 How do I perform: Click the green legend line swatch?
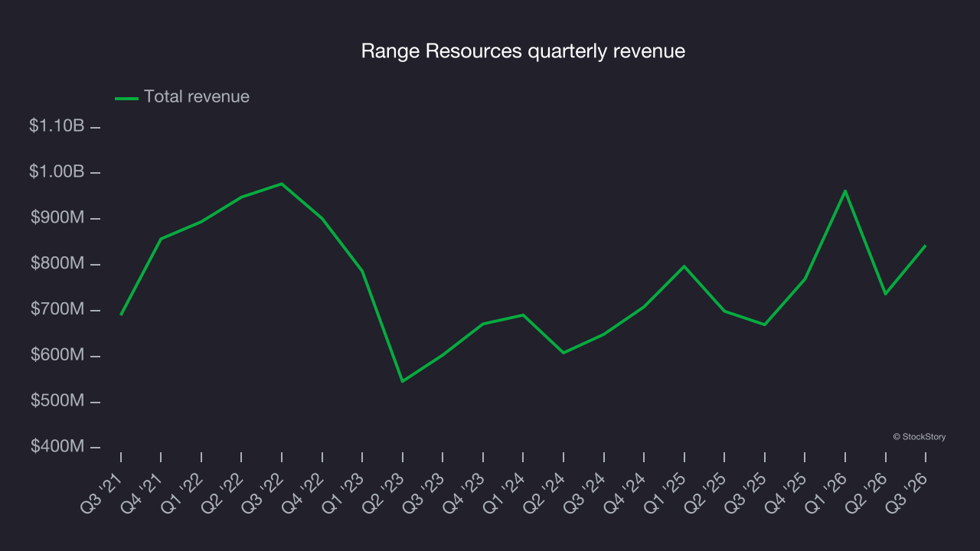[126, 98]
